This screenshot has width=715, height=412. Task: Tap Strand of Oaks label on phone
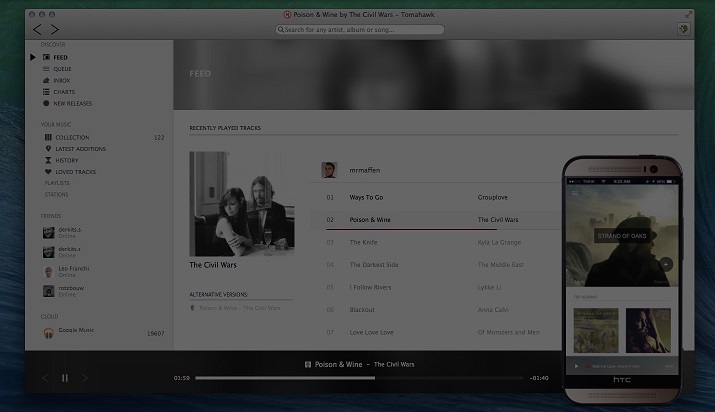click(x=622, y=236)
